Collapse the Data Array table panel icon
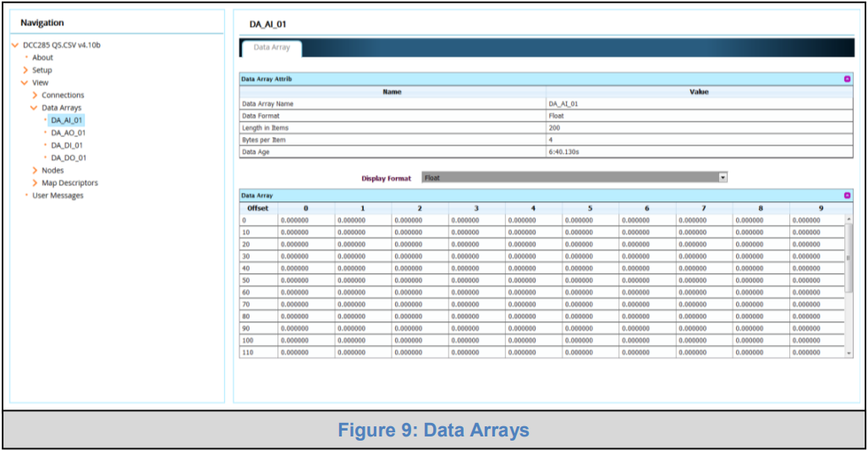Viewport: 868px width, 450px height. (847, 195)
